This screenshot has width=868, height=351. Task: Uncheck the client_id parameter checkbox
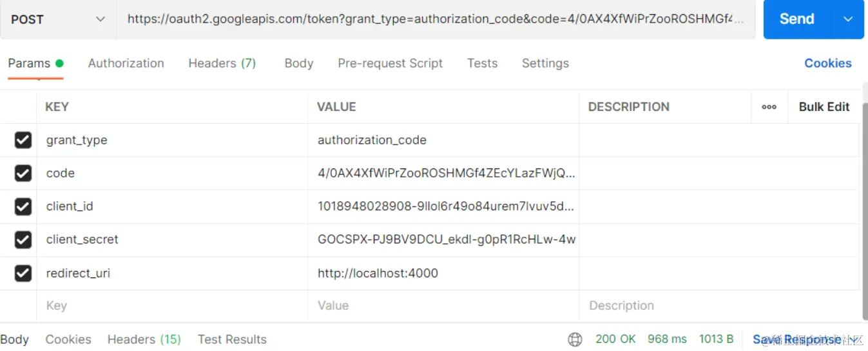click(23, 206)
